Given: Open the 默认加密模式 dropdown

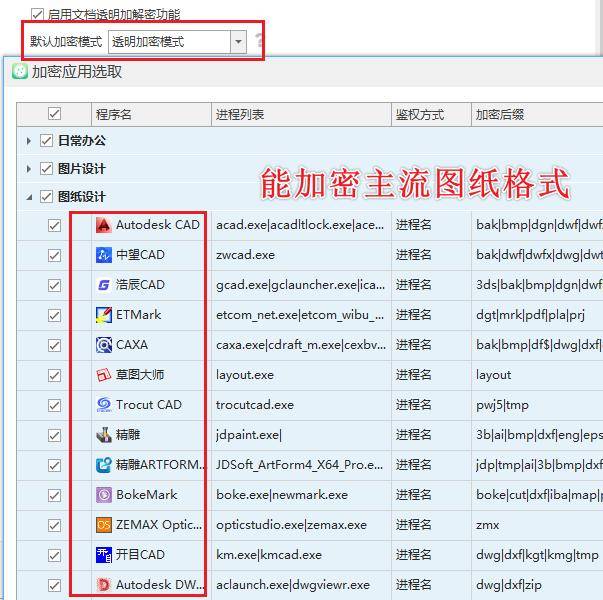Looking at the screenshot, I should coord(238,41).
